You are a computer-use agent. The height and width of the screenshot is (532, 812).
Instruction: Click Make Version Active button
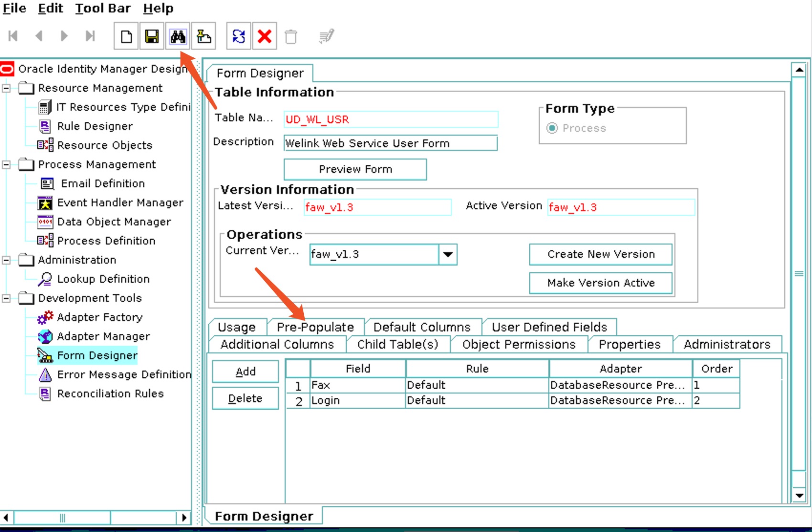pos(600,283)
